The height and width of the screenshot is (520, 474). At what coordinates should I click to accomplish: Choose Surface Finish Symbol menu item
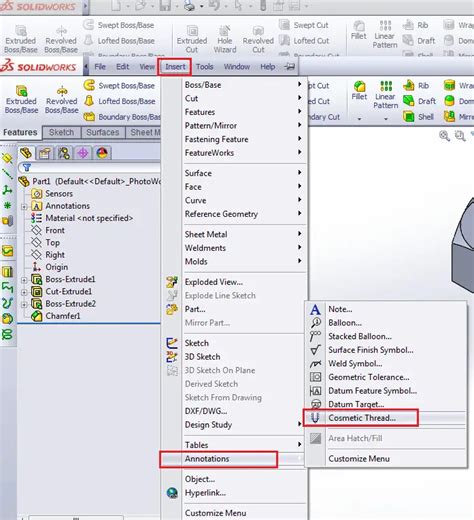387,350
